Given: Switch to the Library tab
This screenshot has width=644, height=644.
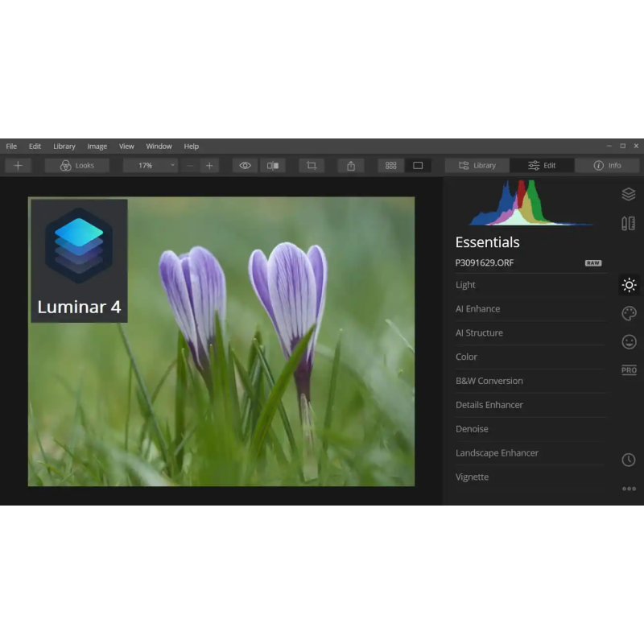Looking at the screenshot, I should click(x=477, y=165).
